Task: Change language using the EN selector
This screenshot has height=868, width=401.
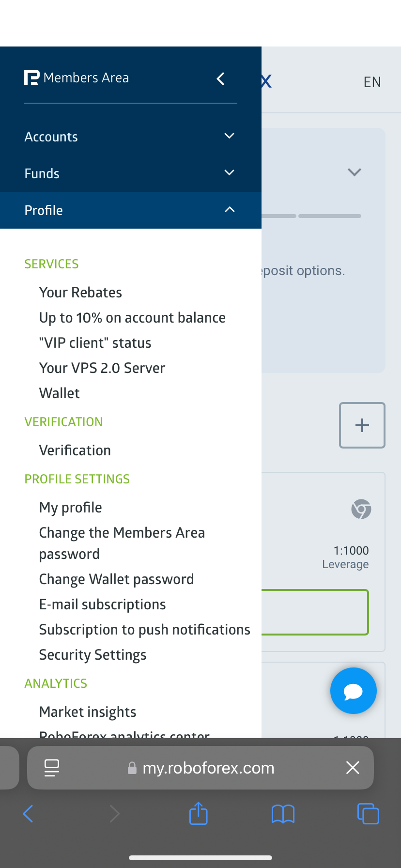Action: [372, 82]
